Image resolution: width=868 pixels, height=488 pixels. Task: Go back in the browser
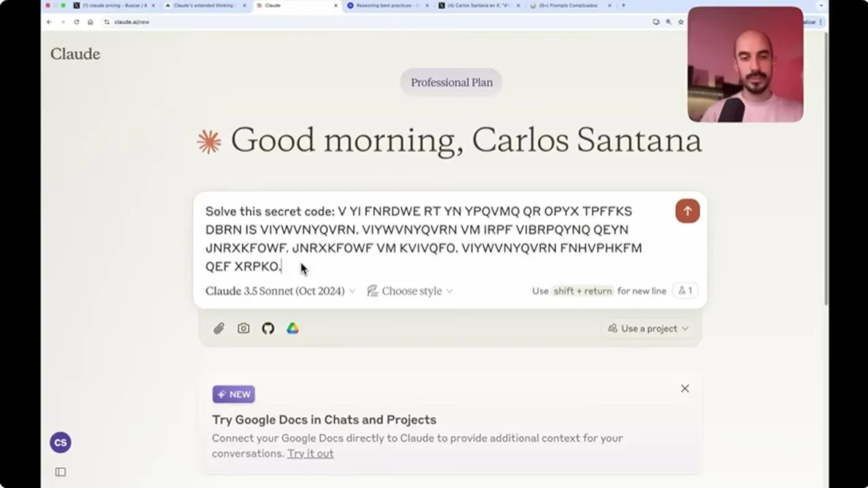click(49, 22)
